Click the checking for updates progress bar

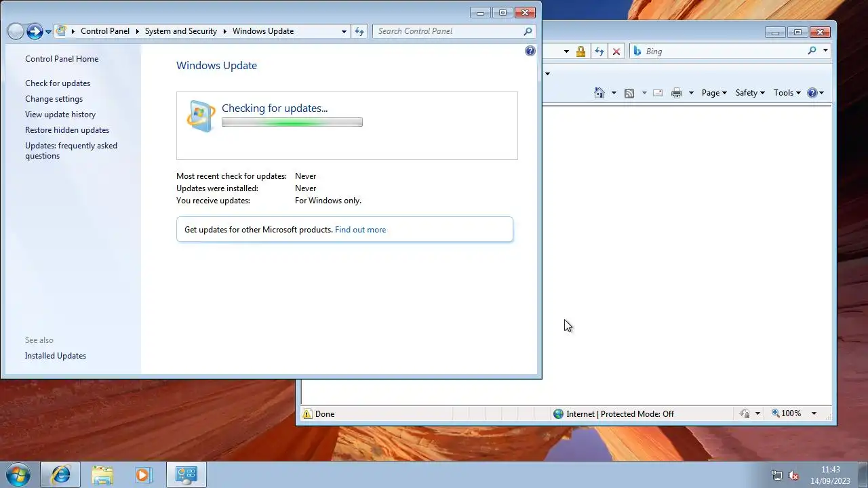pyautogui.click(x=292, y=122)
